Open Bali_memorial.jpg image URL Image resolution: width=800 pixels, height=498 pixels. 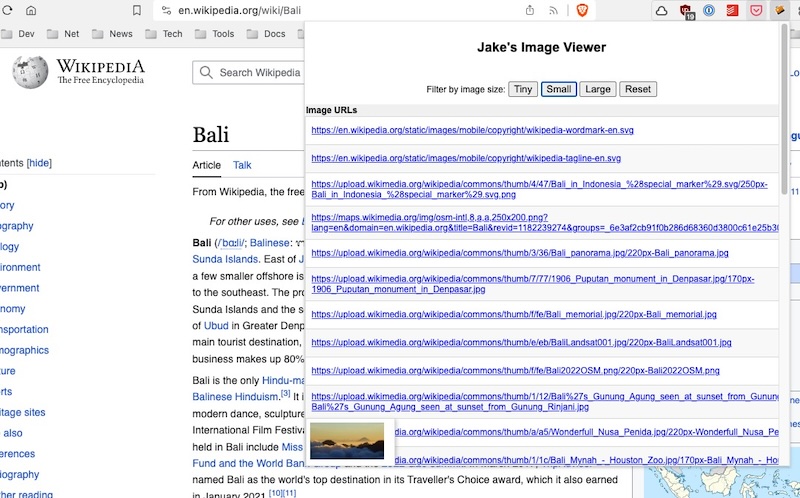click(x=514, y=314)
